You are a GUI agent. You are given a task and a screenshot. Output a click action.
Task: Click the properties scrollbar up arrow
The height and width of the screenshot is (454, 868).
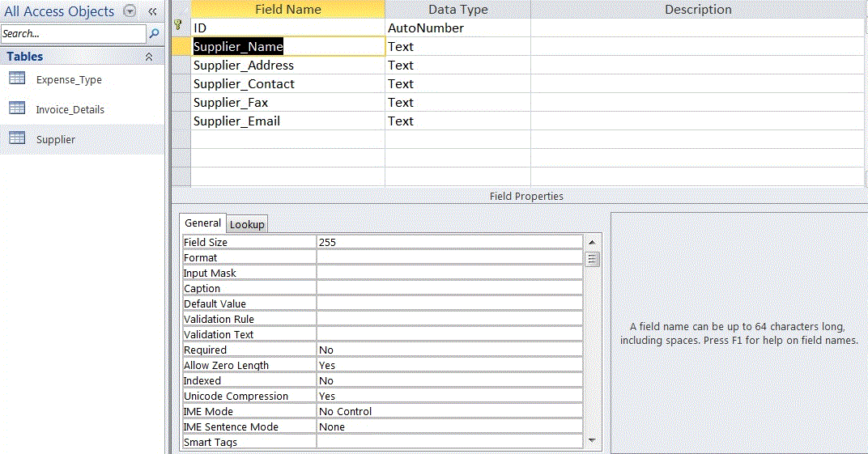[593, 242]
